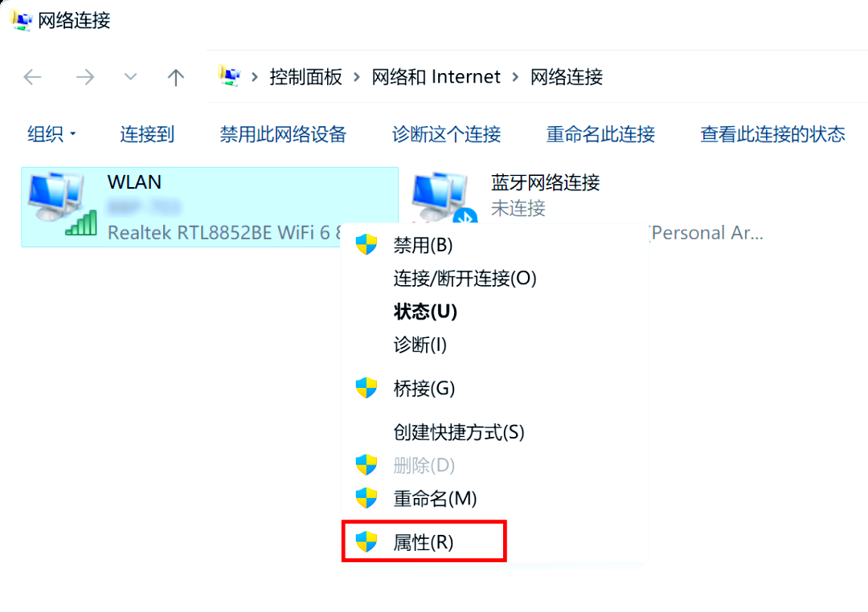The image size is (868, 612).
Task: Click the forward navigation arrow
Action: coord(84,77)
